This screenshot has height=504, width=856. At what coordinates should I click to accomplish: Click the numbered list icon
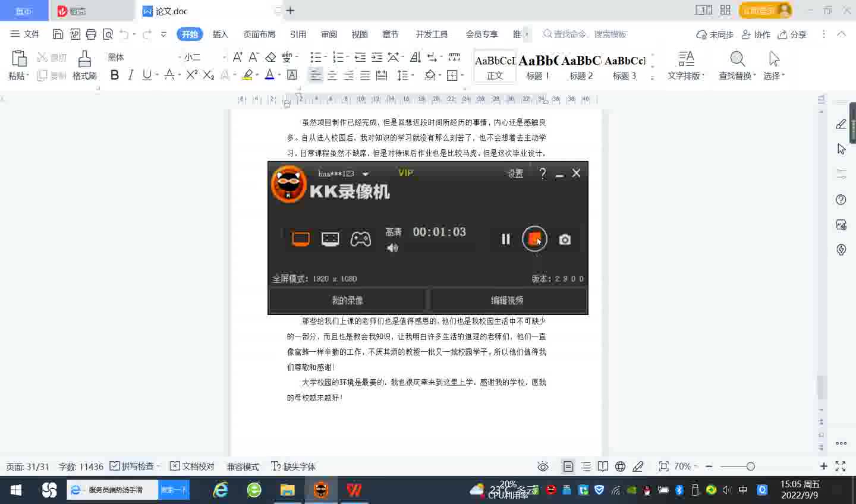pyautogui.click(x=338, y=57)
